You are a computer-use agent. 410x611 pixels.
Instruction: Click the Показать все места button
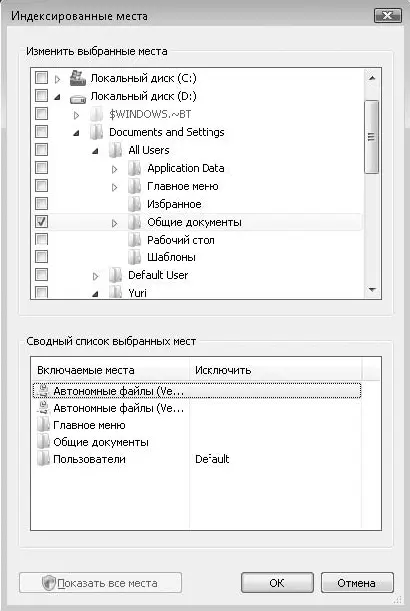pyautogui.click(x=100, y=583)
